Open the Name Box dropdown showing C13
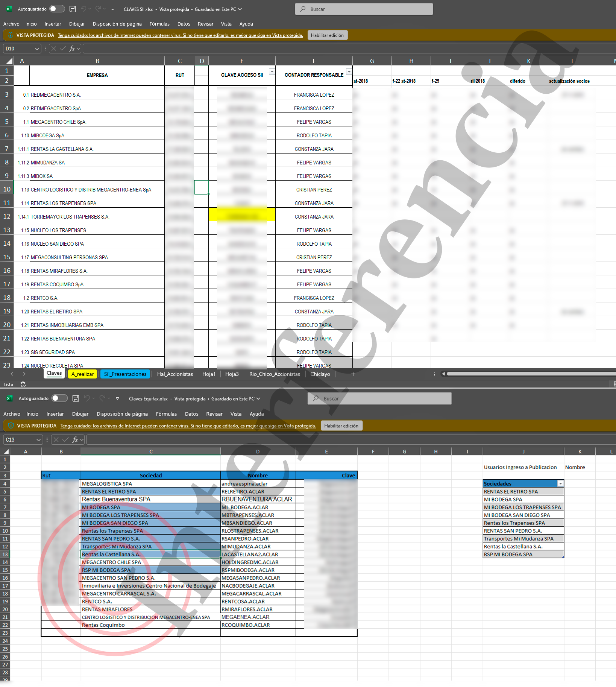 pyautogui.click(x=38, y=439)
